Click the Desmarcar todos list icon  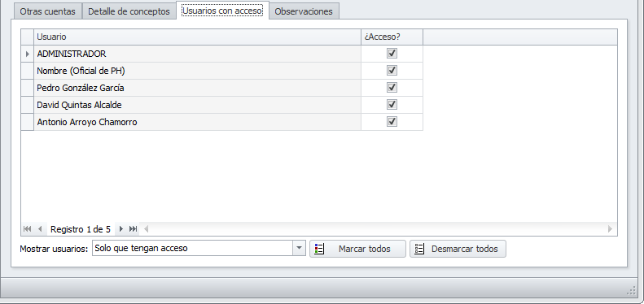pos(419,249)
